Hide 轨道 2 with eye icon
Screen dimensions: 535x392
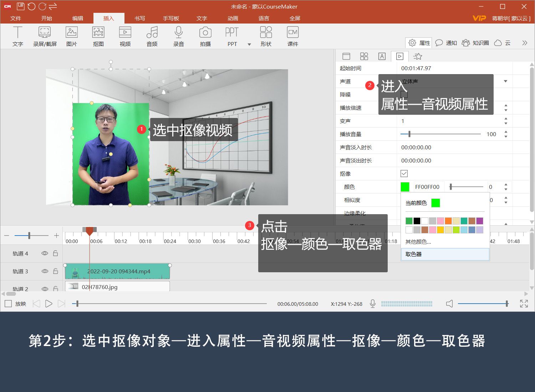[45, 289]
